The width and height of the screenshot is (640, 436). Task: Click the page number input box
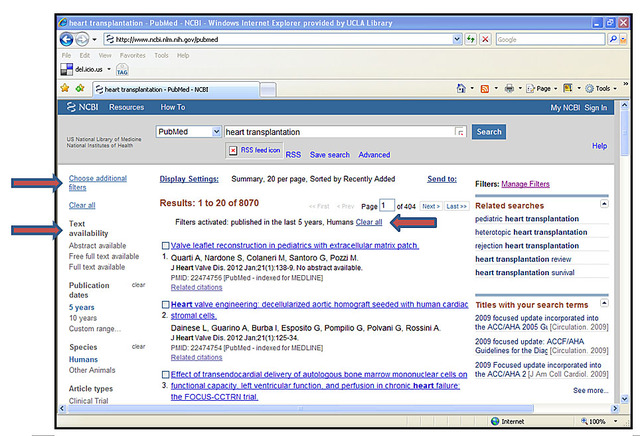coord(387,205)
